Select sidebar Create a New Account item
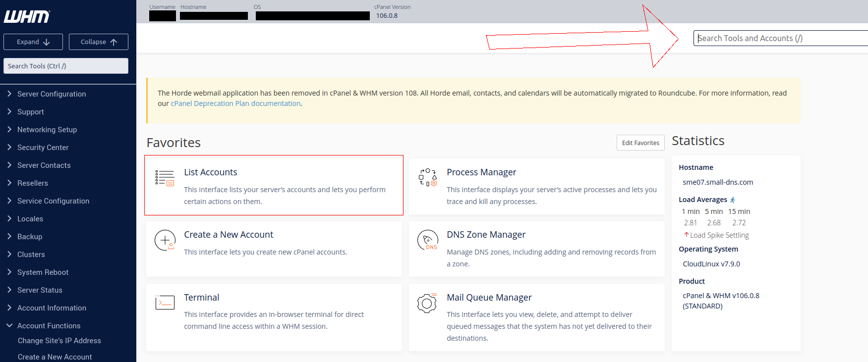 (x=55, y=357)
